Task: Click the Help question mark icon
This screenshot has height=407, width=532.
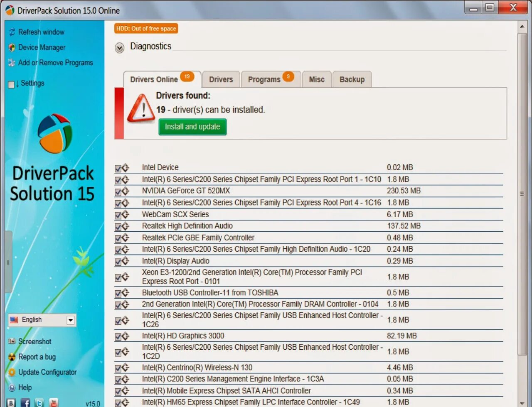Action: click(12, 387)
